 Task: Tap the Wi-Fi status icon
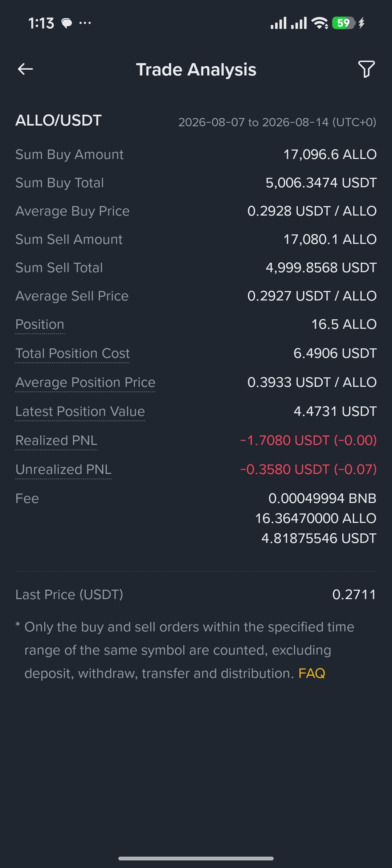[x=320, y=23]
